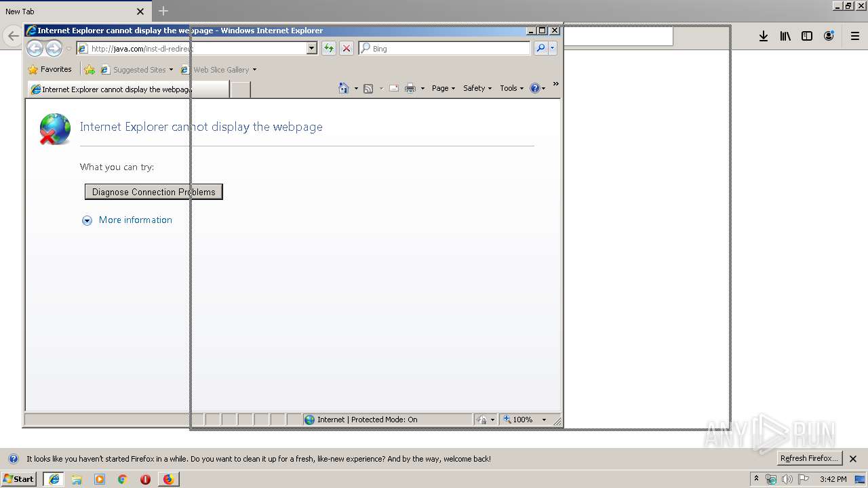Go back in Internet Explorer
The image size is (868, 488).
pos(35,48)
